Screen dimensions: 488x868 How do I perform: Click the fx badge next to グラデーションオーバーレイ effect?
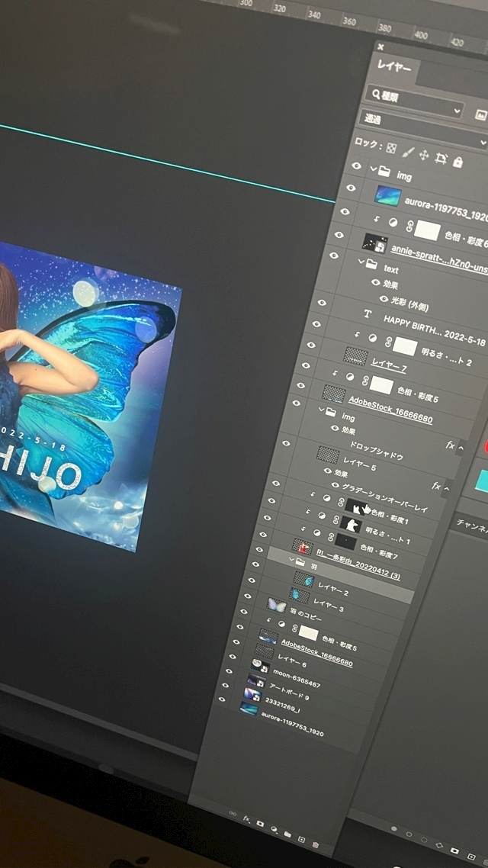[436, 486]
